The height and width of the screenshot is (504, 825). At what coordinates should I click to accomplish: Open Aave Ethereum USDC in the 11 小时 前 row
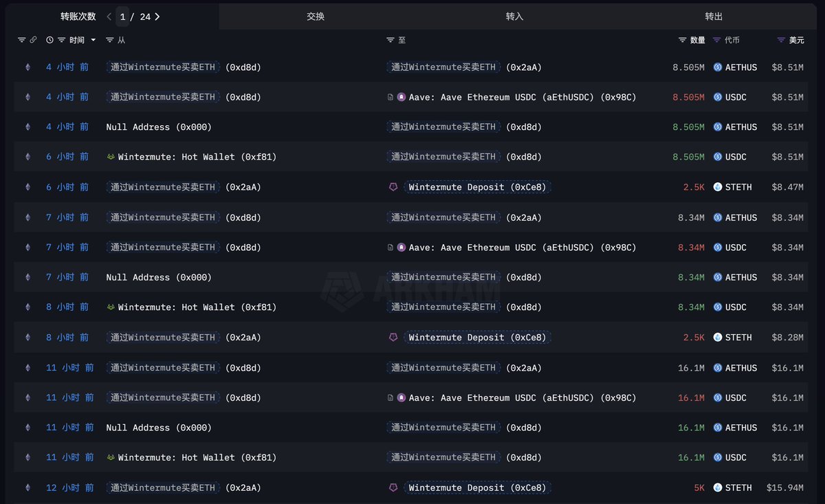point(522,397)
